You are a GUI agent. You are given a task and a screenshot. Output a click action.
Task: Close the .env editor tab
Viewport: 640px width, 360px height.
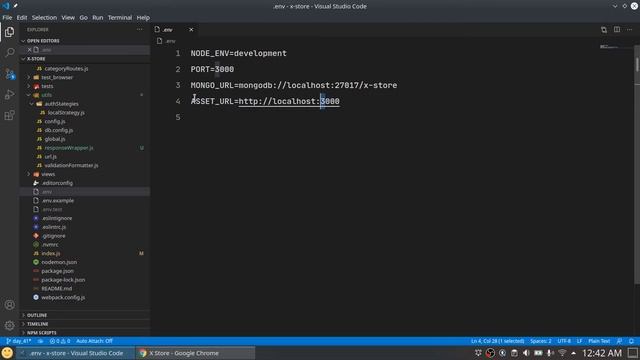191,29
